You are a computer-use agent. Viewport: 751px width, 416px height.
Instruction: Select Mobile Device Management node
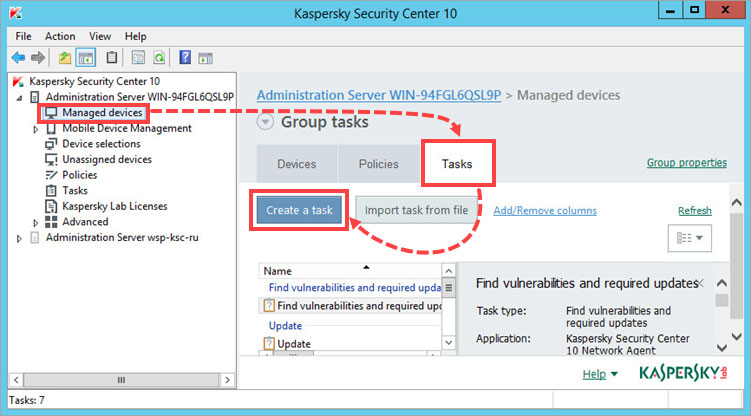pyautogui.click(x=127, y=128)
